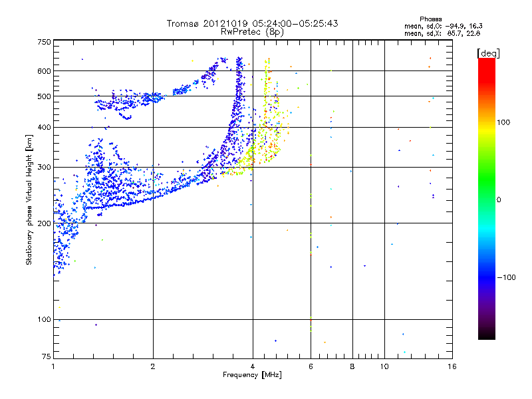Click the height-axis label "600"
The image size is (532, 399).
click(x=45, y=71)
